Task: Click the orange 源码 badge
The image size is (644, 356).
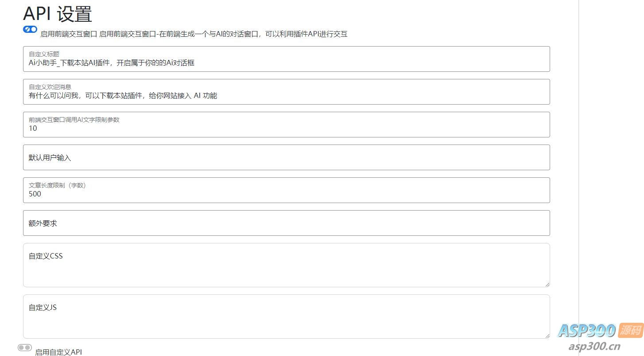Action: pos(631,330)
